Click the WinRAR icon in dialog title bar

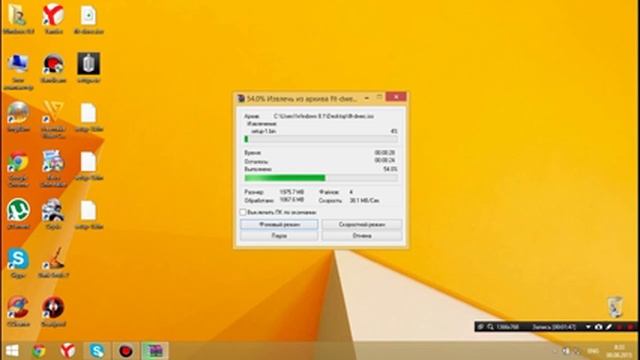click(241, 98)
